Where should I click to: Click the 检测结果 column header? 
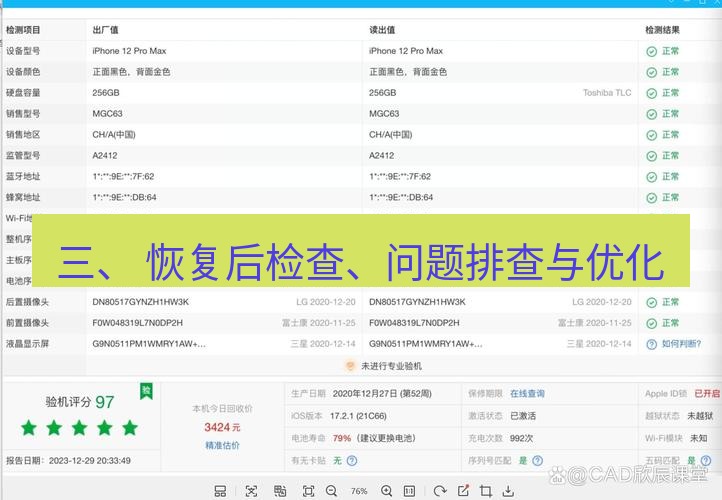coord(662,30)
